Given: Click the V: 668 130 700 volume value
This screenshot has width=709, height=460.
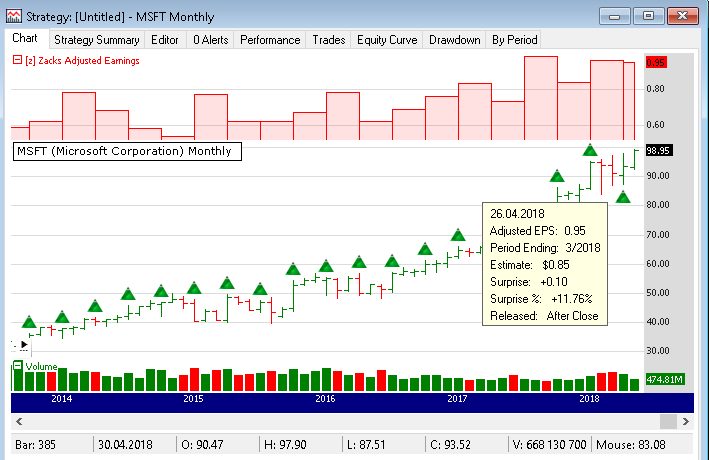Looking at the screenshot, I should point(549,445).
